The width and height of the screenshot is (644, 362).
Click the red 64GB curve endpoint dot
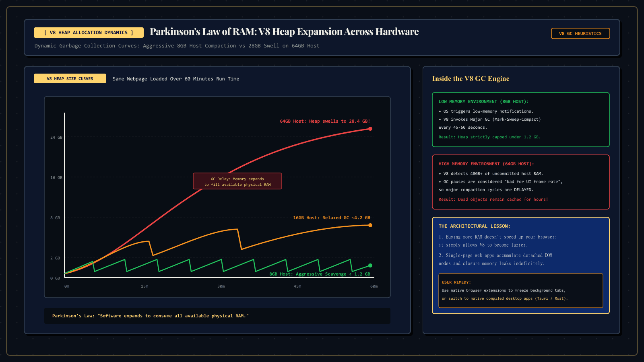370,129
